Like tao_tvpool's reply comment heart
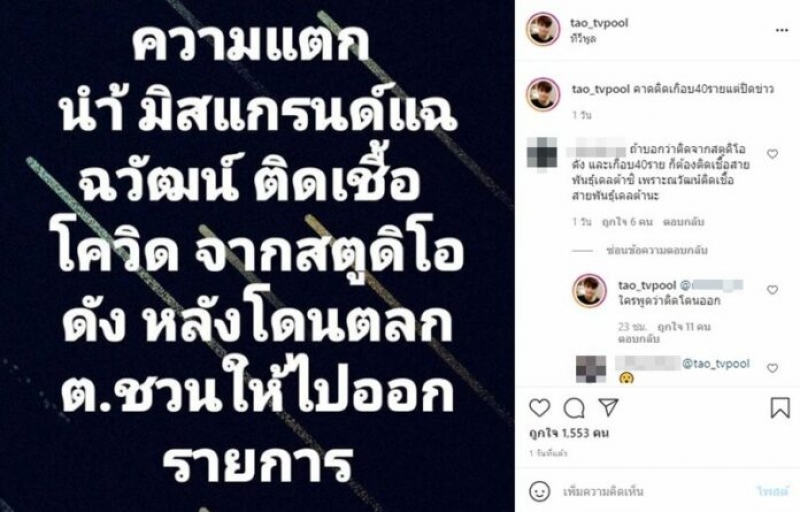800x512 pixels. (772, 290)
